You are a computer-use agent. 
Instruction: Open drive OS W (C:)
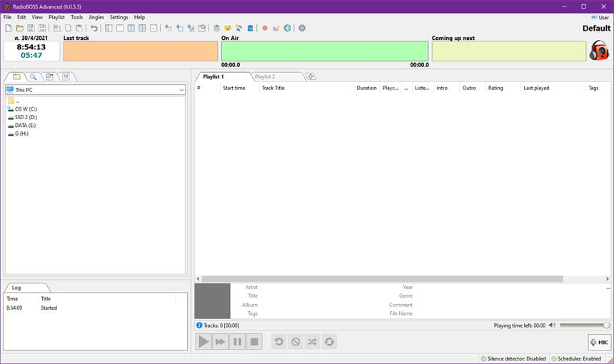point(22,108)
